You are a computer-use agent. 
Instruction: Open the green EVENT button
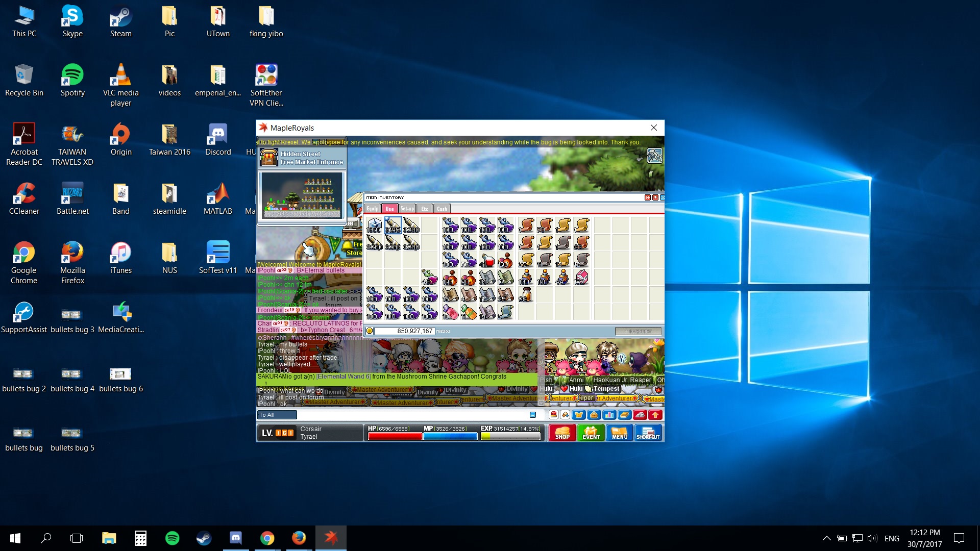point(591,433)
